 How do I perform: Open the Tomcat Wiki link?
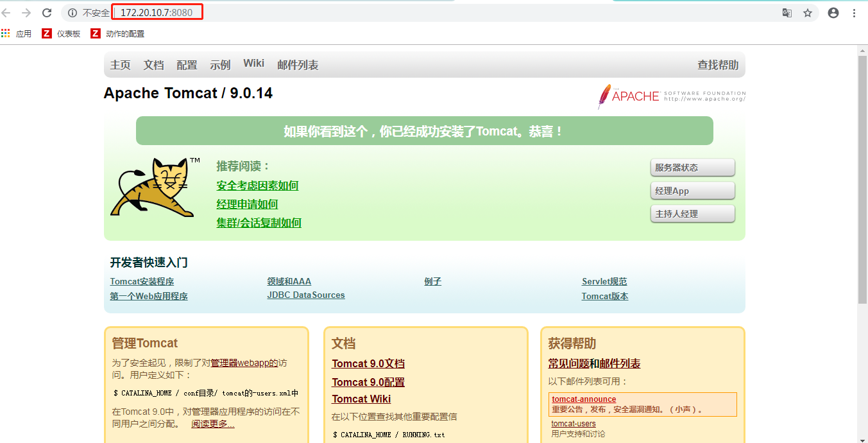361,399
